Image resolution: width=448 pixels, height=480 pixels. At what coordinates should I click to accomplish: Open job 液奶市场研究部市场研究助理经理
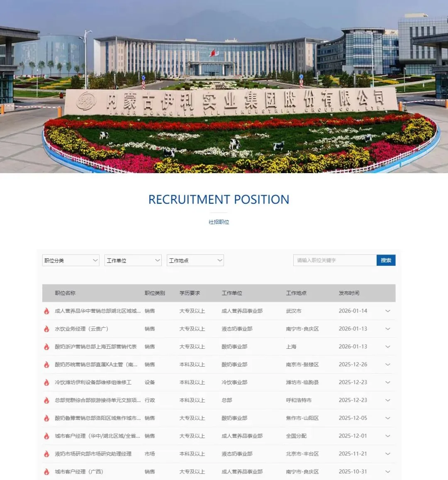(93, 454)
